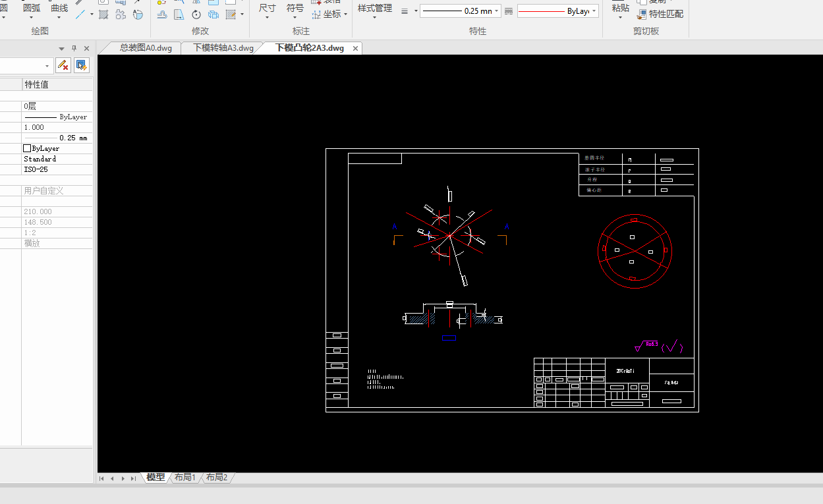The width and height of the screenshot is (823, 504).
Task: Click the page-corner icon in 修改 group
Action: 179,14
